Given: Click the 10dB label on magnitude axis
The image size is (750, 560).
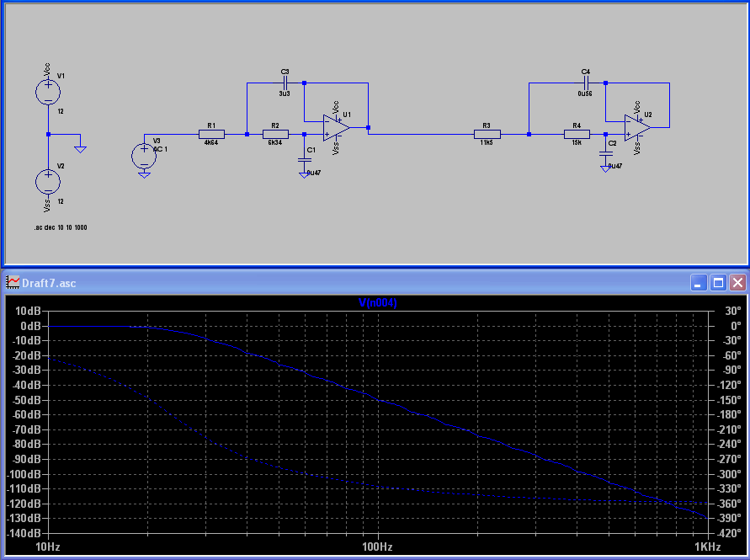Looking at the screenshot, I should [29, 311].
